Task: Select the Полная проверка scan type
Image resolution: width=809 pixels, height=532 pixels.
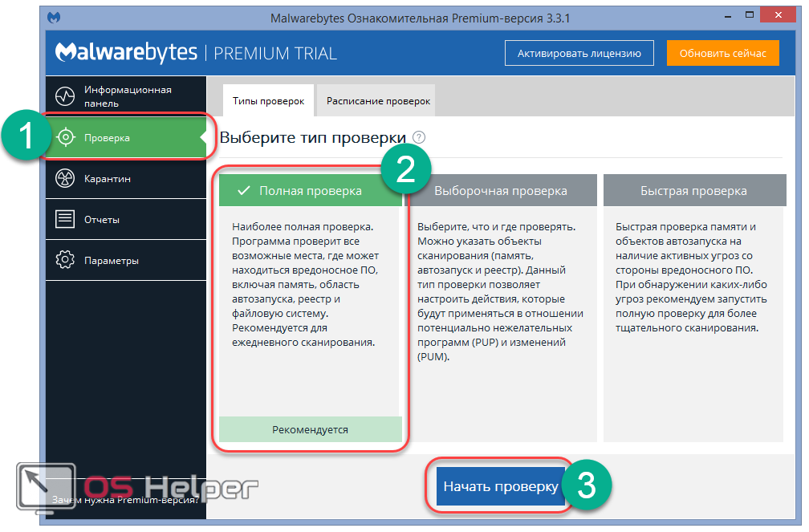Action: tap(310, 191)
